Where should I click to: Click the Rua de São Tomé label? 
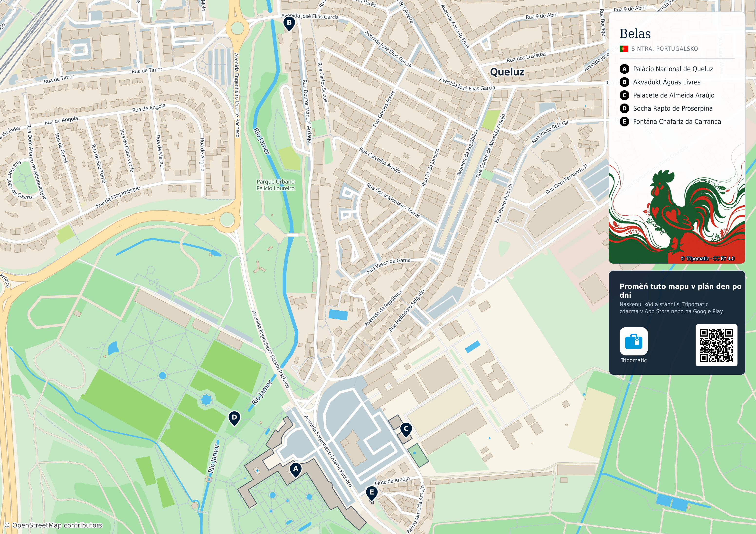pyautogui.click(x=99, y=163)
